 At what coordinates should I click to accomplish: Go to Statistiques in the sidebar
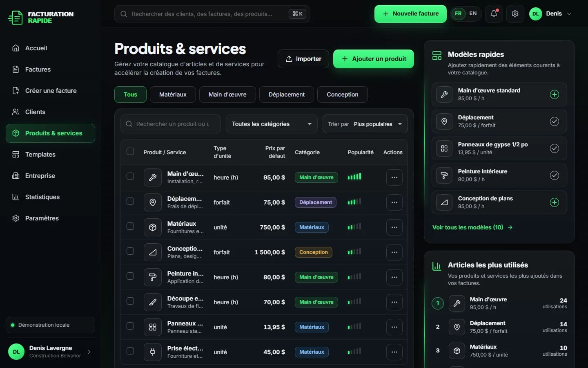pyautogui.click(x=50, y=197)
